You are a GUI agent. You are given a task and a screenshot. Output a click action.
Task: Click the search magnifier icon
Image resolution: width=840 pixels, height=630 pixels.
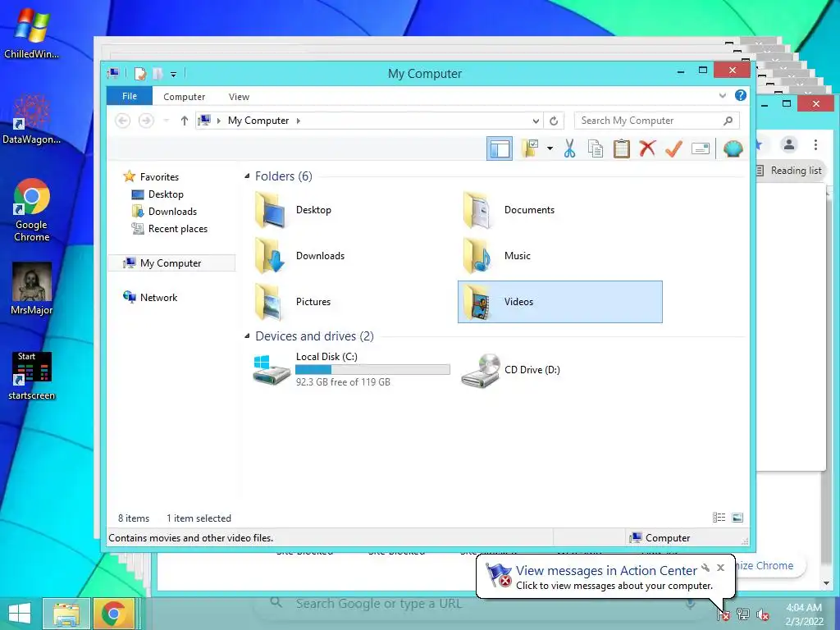(728, 121)
